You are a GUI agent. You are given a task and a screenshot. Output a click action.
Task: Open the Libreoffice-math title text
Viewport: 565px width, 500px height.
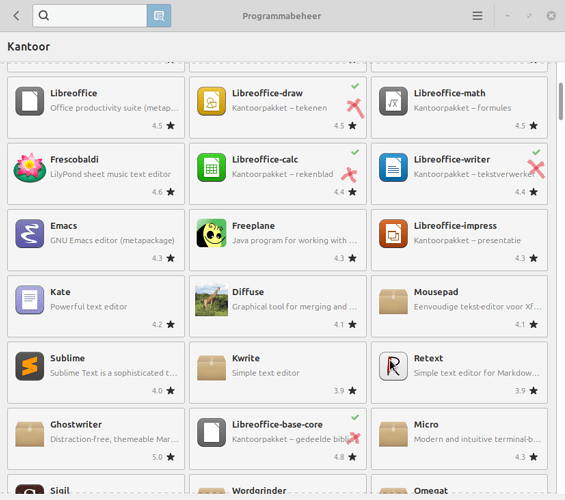coord(449,93)
